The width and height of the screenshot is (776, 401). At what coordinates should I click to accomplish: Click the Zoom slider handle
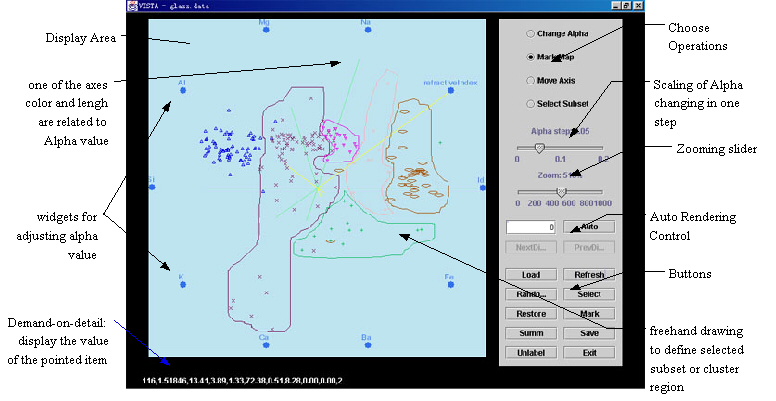pyautogui.click(x=561, y=191)
